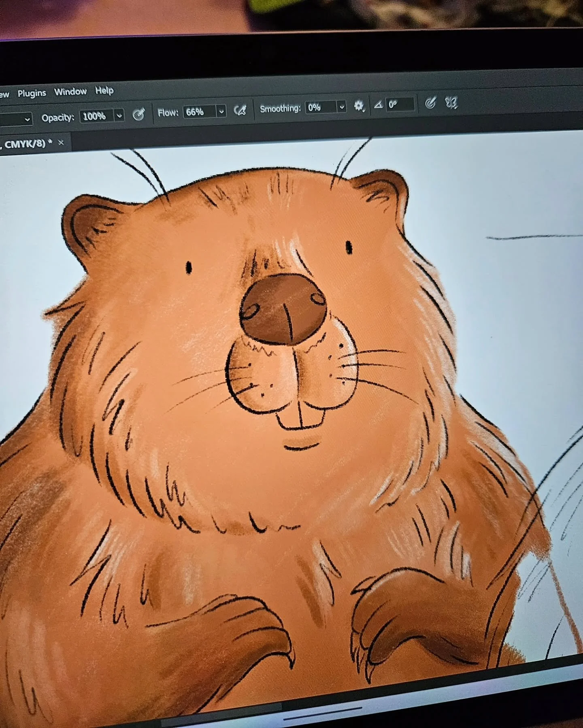Click the Smoothing value field showing 0%
The width and height of the screenshot is (583, 728).
click(321, 107)
